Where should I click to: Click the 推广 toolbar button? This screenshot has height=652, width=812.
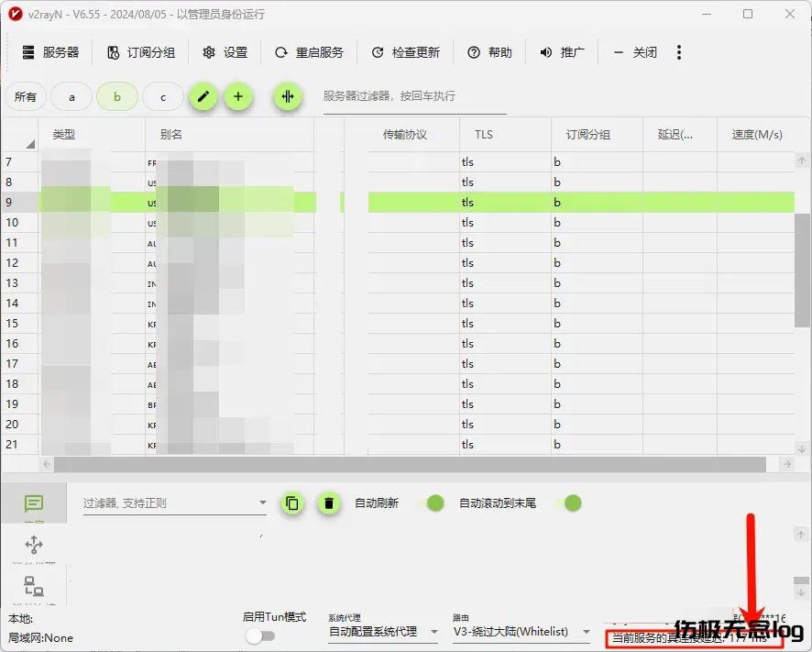pyautogui.click(x=562, y=52)
